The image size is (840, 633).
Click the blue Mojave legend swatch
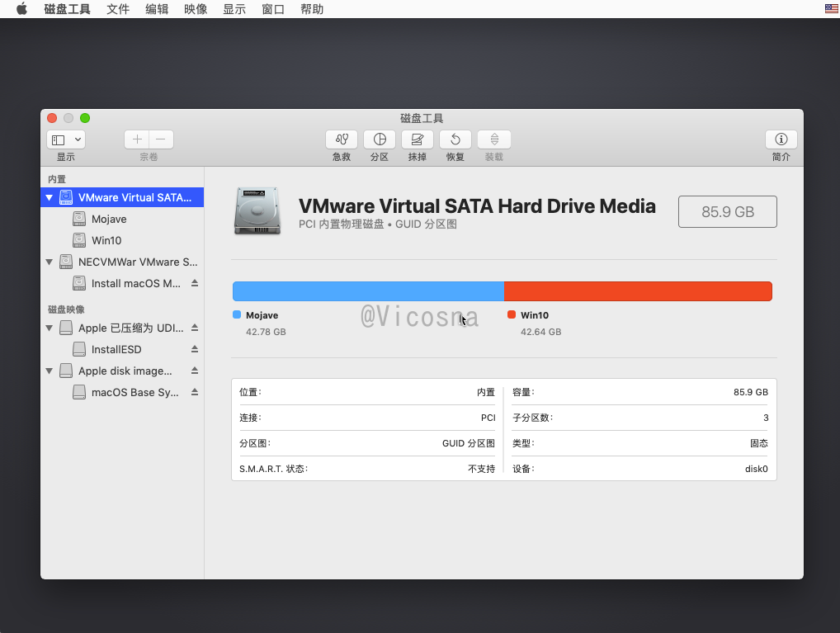click(x=237, y=314)
